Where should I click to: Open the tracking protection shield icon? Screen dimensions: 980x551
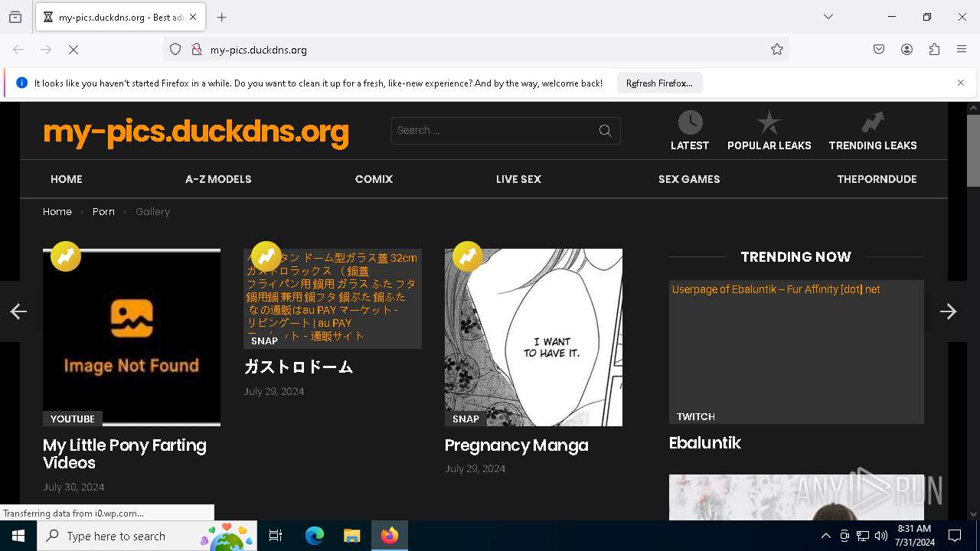coord(175,50)
